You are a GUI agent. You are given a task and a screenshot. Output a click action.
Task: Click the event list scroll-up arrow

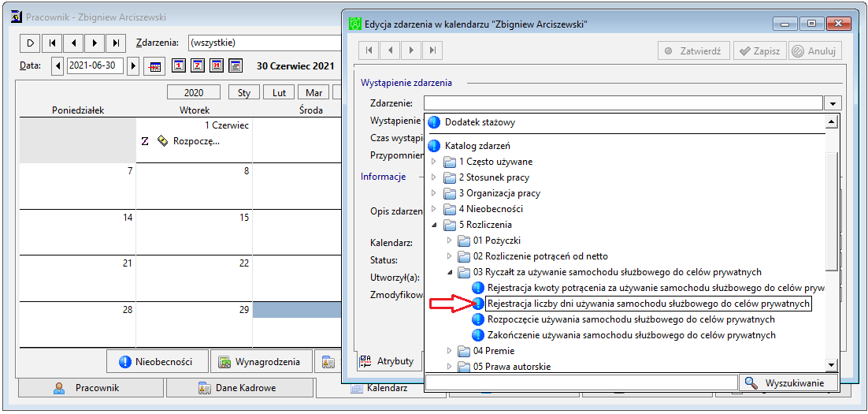831,122
